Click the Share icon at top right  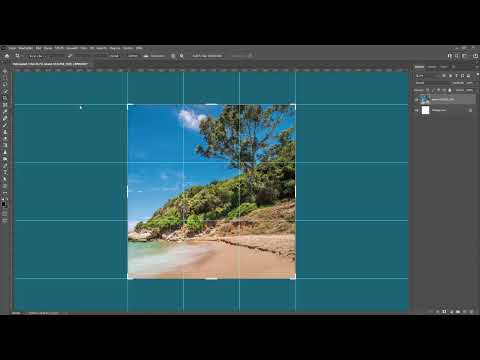(476, 56)
